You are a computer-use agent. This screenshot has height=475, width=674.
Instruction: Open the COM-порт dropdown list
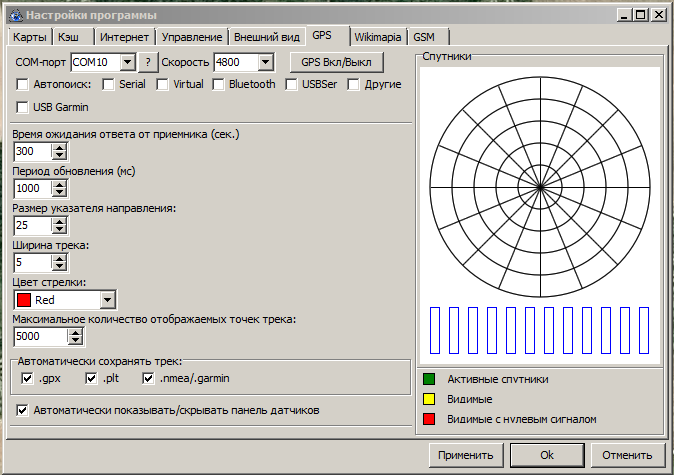click(x=127, y=62)
